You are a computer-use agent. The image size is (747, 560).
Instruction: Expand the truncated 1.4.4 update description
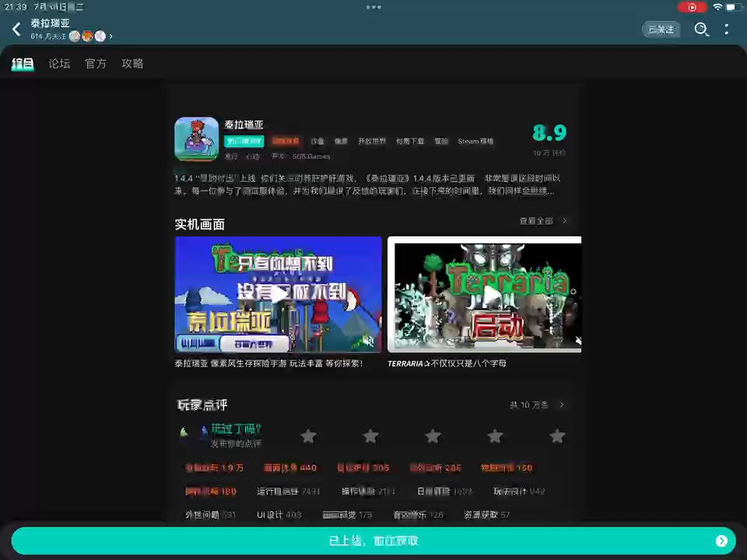[x=367, y=185]
